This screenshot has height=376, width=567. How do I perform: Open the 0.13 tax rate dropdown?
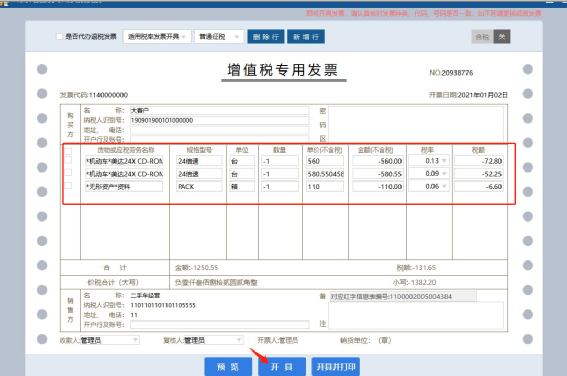click(x=429, y=161)
